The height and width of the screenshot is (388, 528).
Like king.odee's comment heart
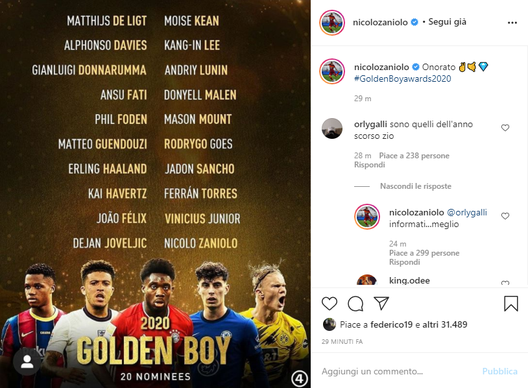(x=505, y=283)
